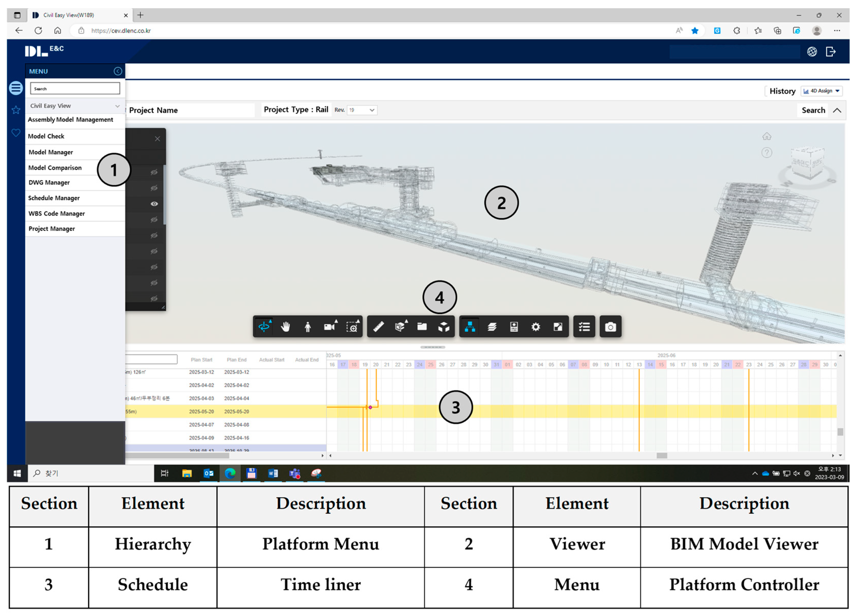
Task: Open the Rev. revision dropdown
Action: tap(361, 110)
